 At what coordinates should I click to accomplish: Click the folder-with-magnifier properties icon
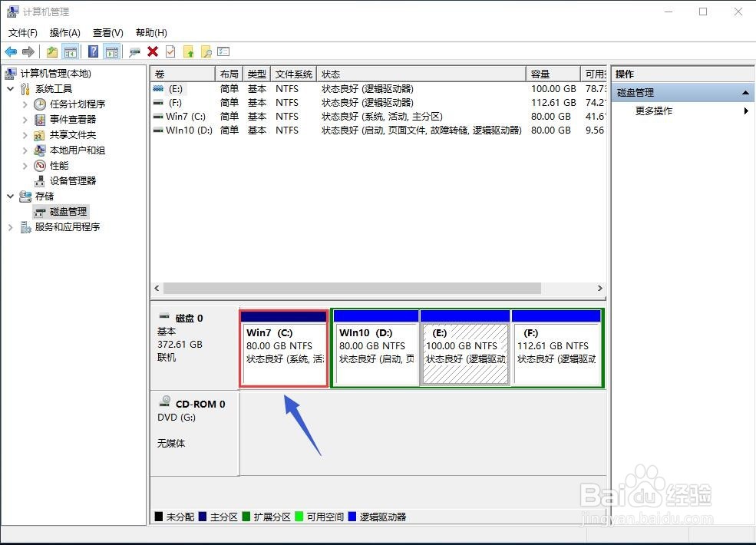(x=208, y=51)
